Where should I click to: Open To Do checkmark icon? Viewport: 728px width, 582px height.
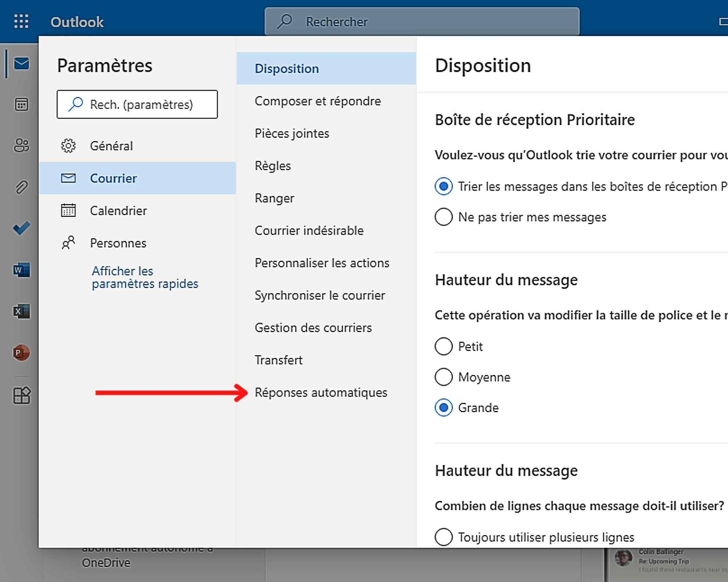click(x=21, y=228)
